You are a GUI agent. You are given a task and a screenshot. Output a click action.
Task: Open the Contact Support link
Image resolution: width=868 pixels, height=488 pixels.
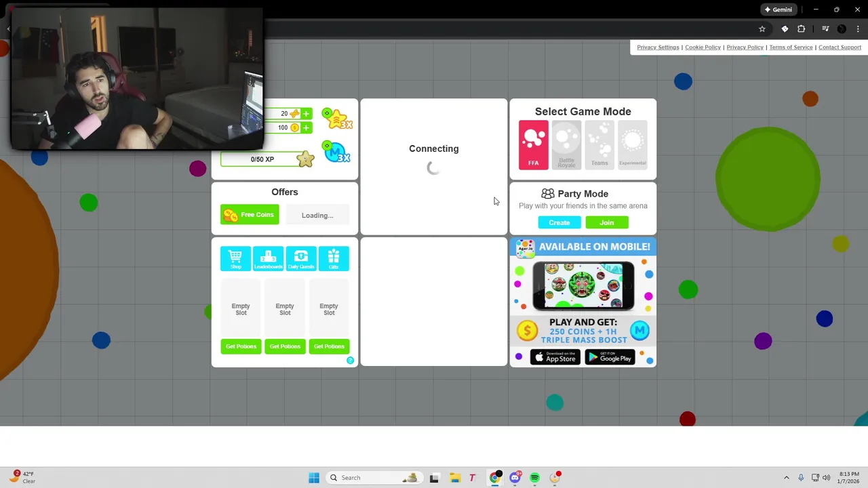point(840,47)
